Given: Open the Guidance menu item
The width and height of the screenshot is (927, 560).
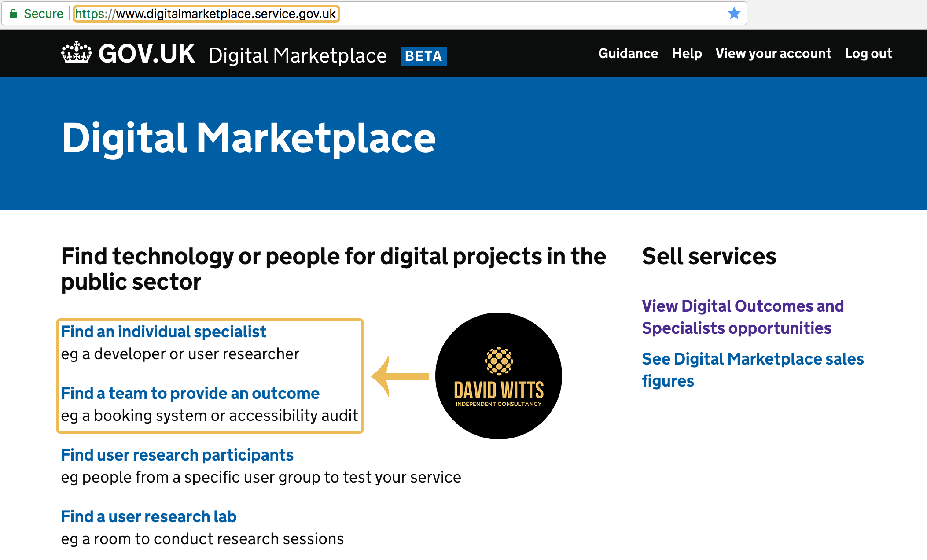Looking at the screenshot, I should (628, 54).
